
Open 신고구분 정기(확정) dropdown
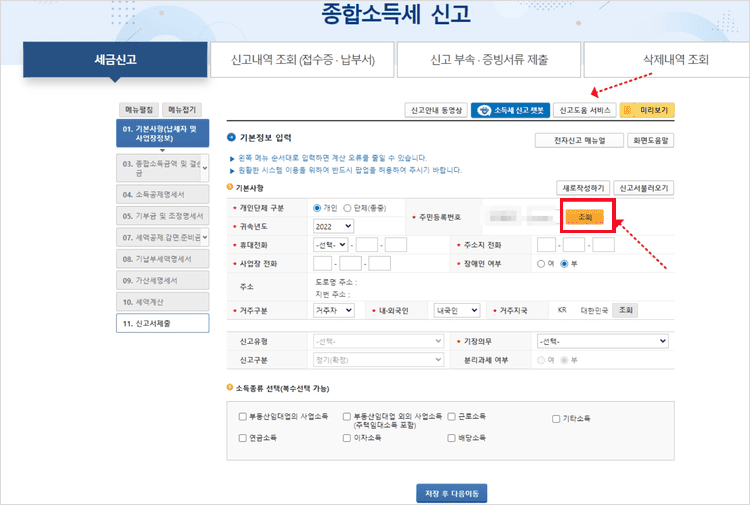coord(378,360)
